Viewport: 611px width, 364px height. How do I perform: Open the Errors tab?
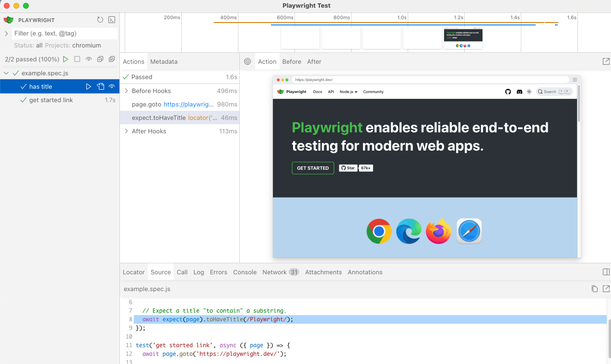[218, 272]
